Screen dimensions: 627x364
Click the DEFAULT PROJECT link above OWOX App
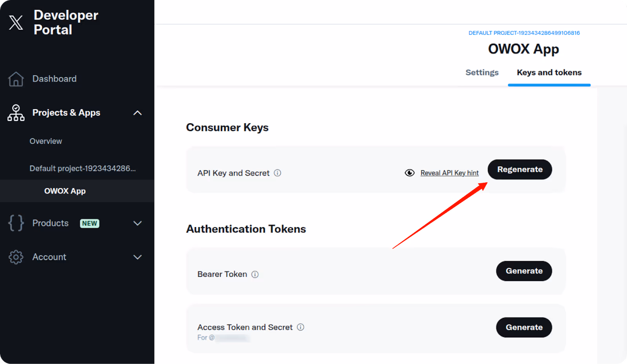tap(524, 33)
